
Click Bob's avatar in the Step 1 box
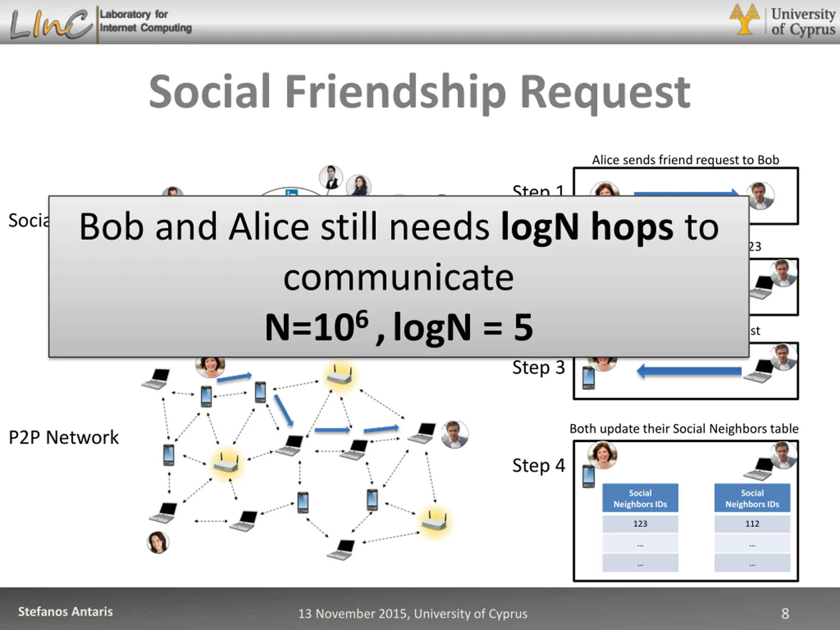click(x=760, y=196)
